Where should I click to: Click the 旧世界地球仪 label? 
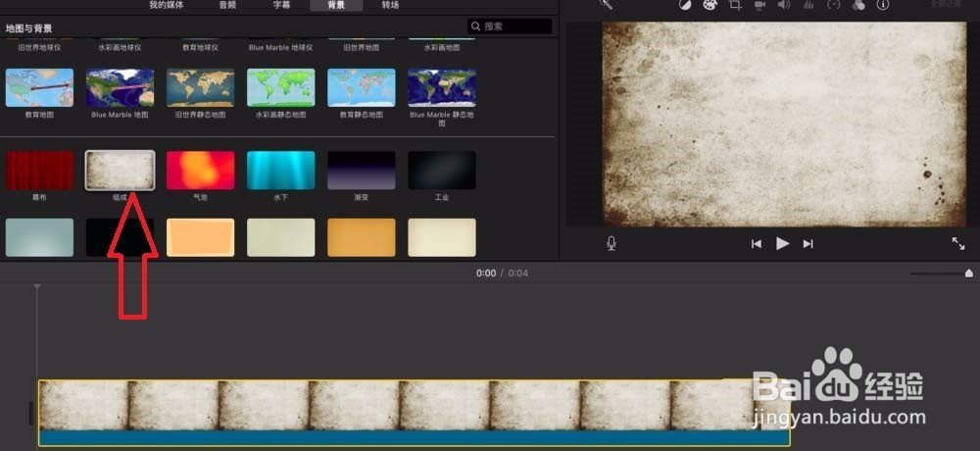(x=39, y=47)
